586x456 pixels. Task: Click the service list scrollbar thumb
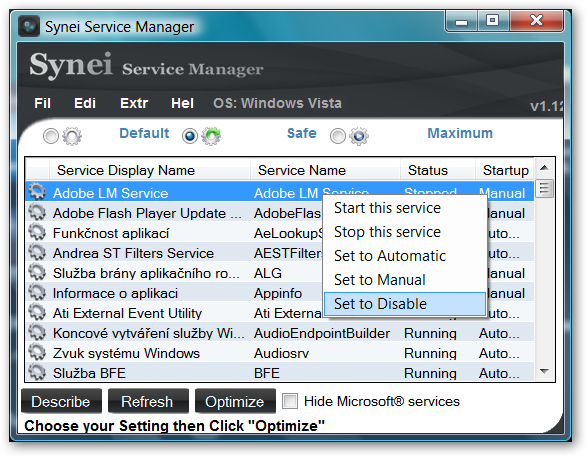tap(545, 188)
